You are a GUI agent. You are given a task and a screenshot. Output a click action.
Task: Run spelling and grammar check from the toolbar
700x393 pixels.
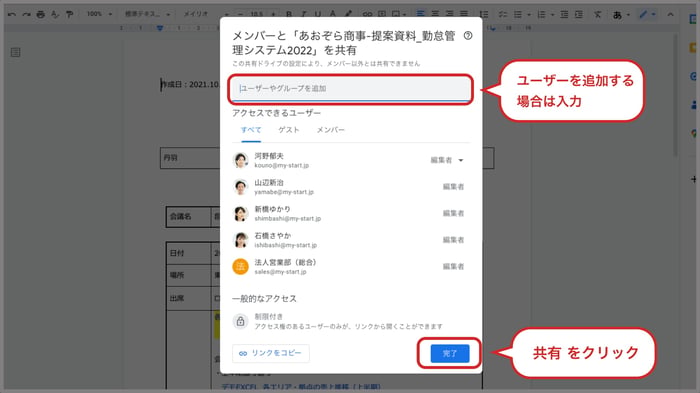pyautogui.click(x=55, y=14)
